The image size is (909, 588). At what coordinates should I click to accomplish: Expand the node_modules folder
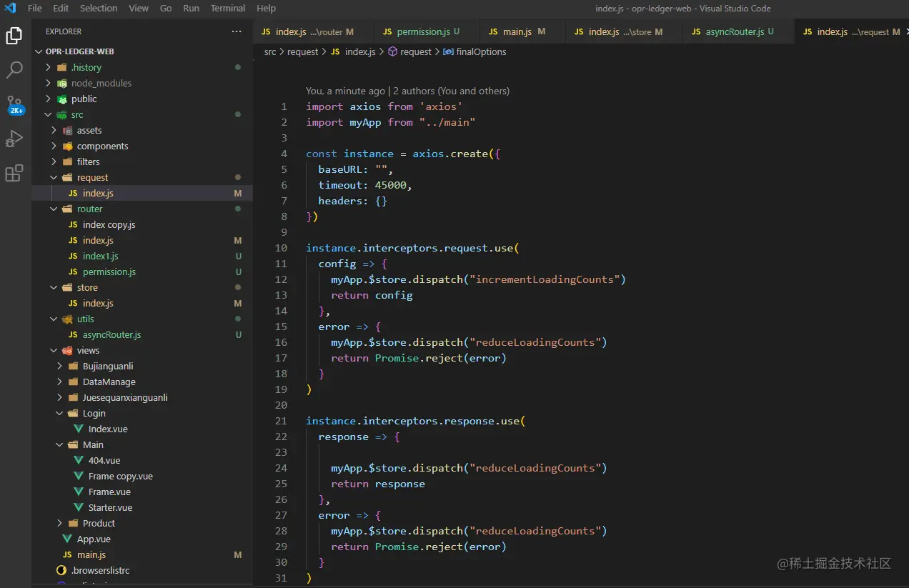48,83
